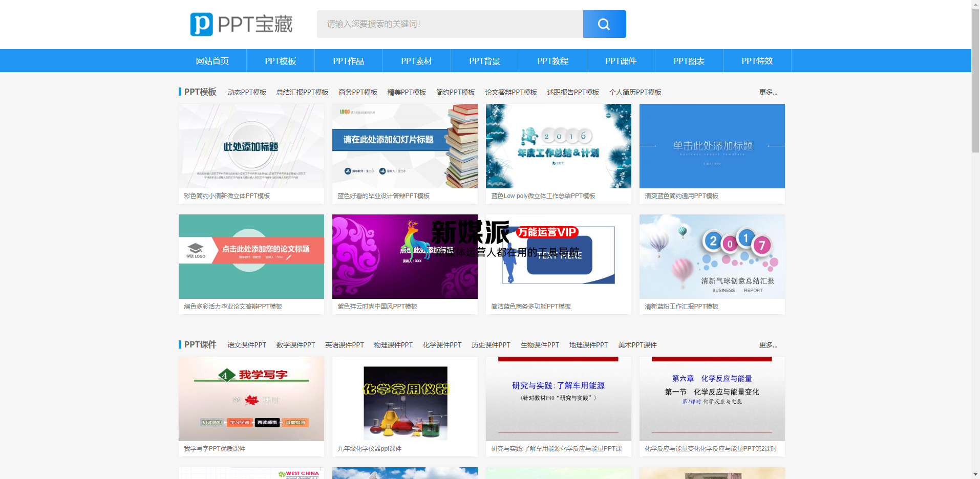Select the 英语课件PPT link
Screen dimensions: 980x479
(345, 345)
